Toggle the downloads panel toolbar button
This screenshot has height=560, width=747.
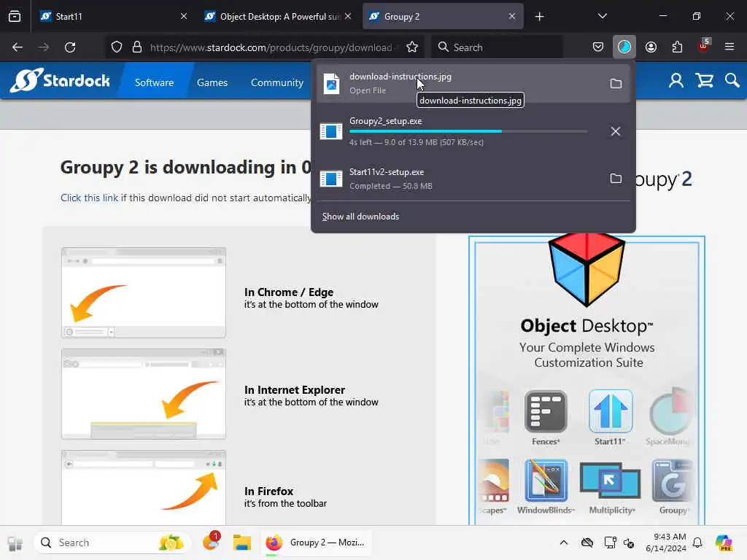coord(624,47)
